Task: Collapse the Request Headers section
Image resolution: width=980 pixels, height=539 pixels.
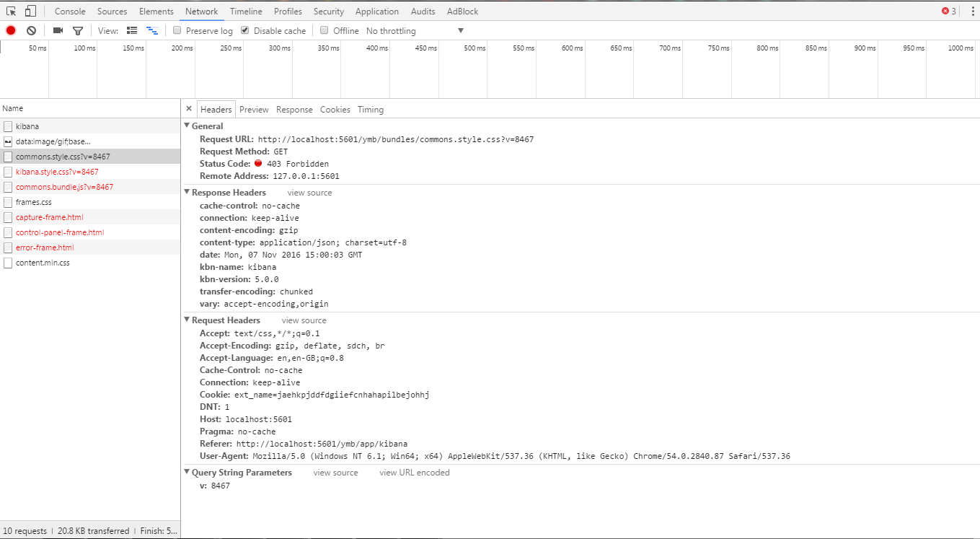Action: pyautogui.click(x=187, y=320)
